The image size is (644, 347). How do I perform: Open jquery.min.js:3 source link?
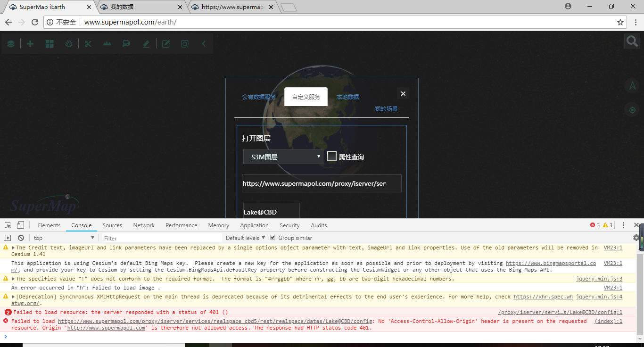click(x=599, y=279)
